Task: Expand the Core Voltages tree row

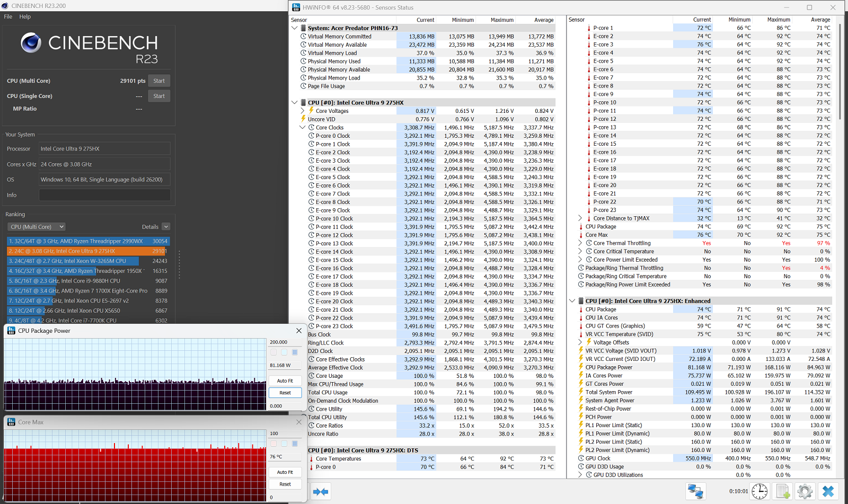Action: (x=303, y=111)
